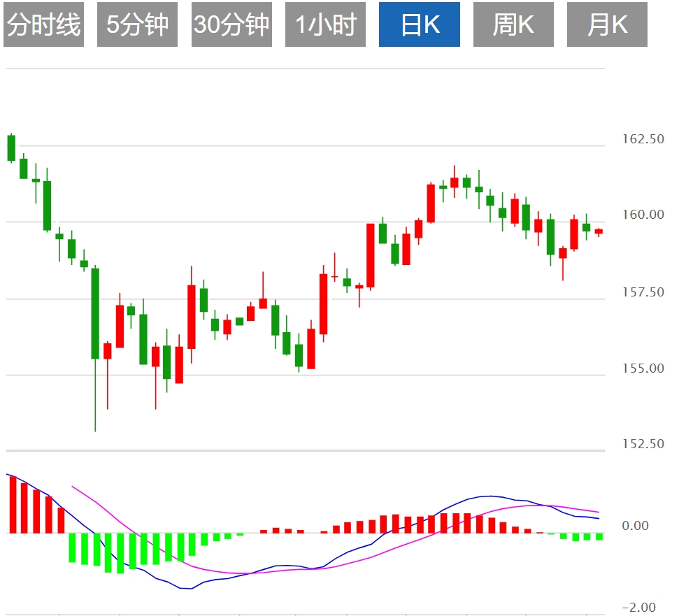Select the last red candlestick at far right
Image resolution: width=679 pixels, height=616 pixels.
(599, 231)
